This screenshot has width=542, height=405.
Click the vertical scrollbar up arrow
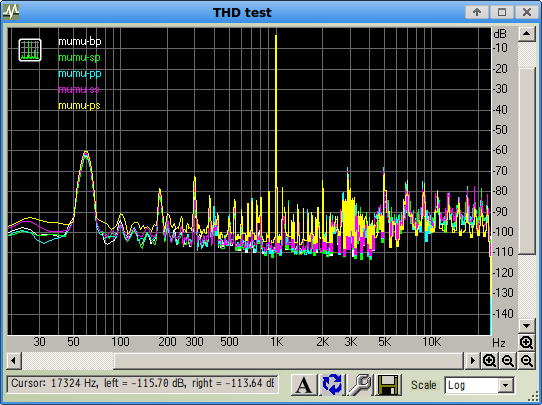[x=526, y=34]
